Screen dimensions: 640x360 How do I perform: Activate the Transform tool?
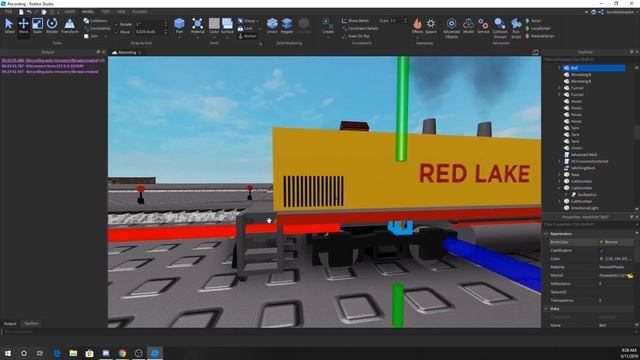tap(69, 26)
